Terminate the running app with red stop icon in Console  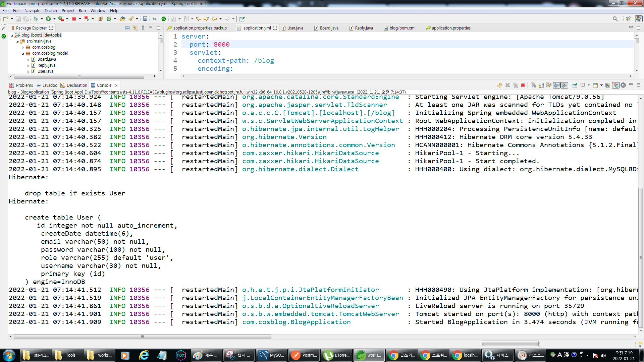pos(523,85)
